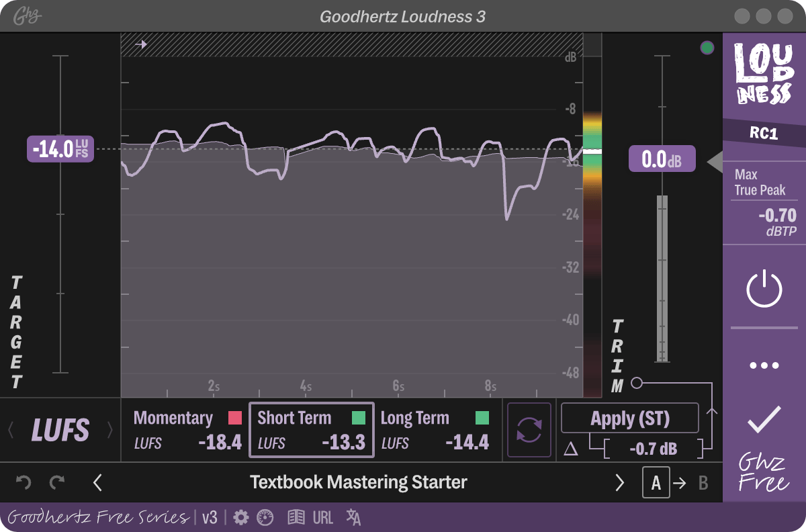Advance to next preset with right chevron
The width and height of the screenshot is (806, 532).
[619, 482]
